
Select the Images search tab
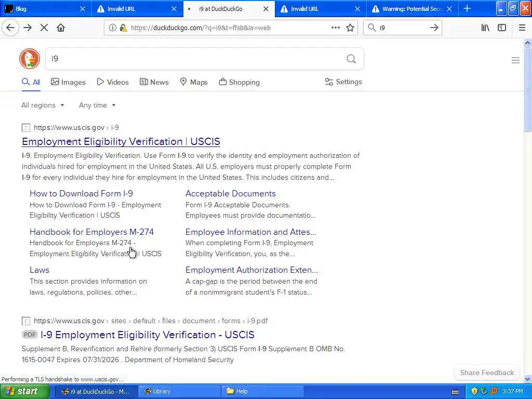[68, 82]
